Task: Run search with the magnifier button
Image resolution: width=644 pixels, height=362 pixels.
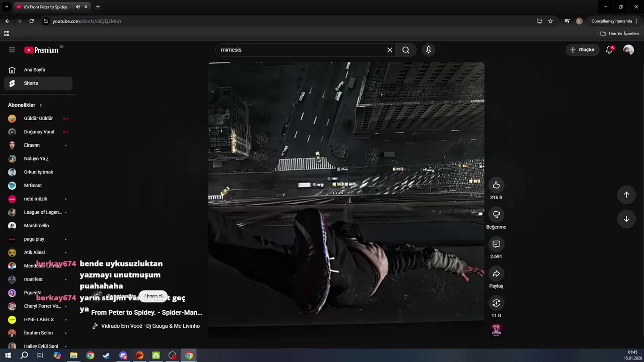Action: click(x=406, y=50)
